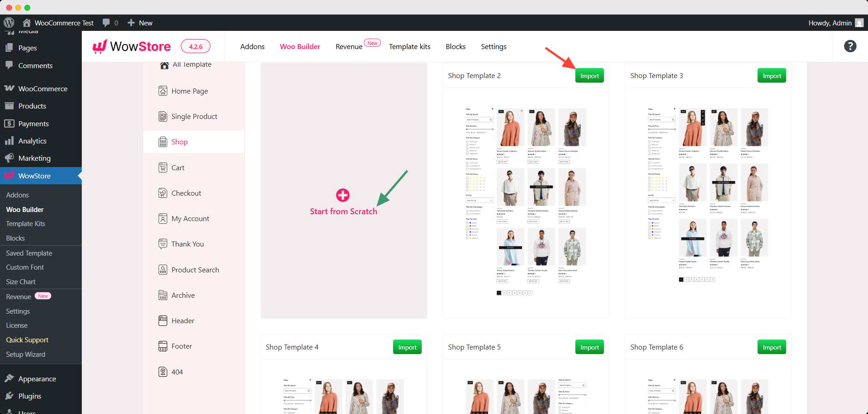Open Size Chart in sidebar
This screenshot has height=414, width=868.
point(21,282)
